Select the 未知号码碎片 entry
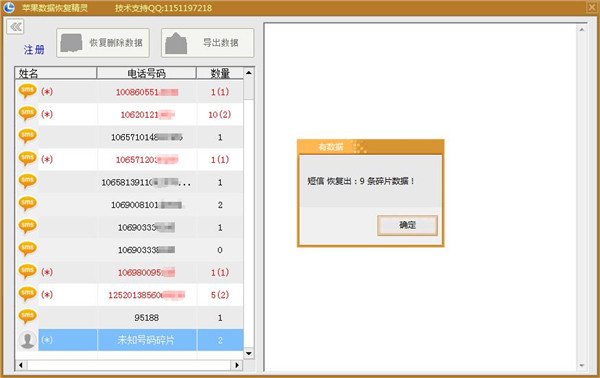600x378 pixels. click(146, 340)
